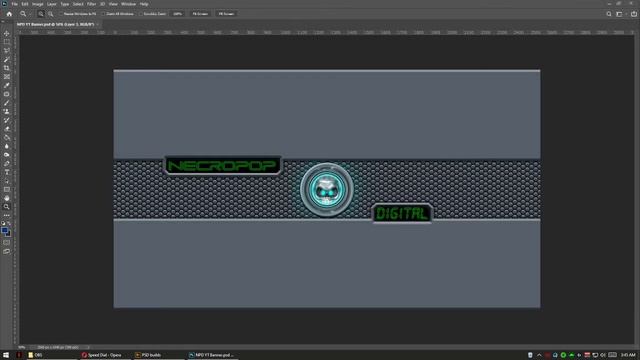Screen dimensions: 640x360
Task: Open the File menu
Action: pos(14,4)
